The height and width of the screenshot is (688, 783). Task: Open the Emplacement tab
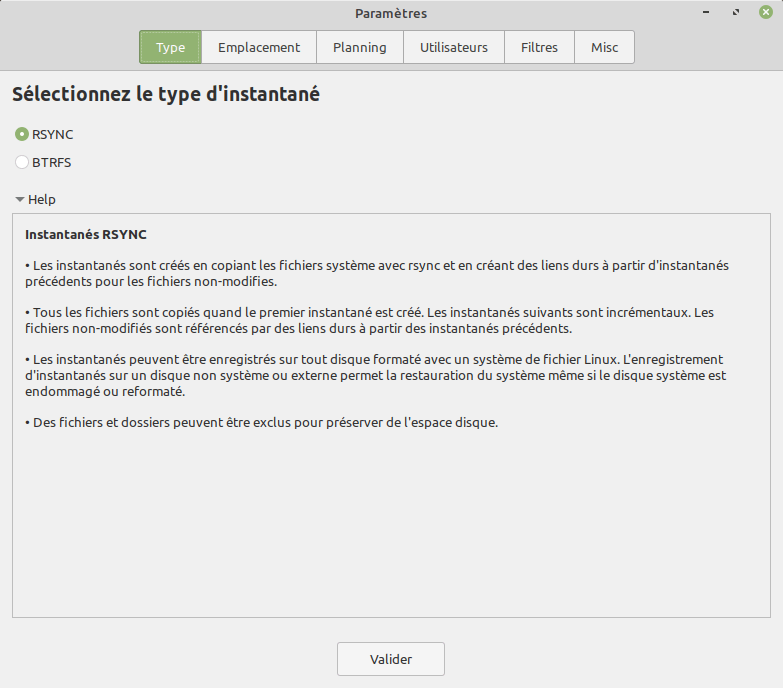click(259, 47)
